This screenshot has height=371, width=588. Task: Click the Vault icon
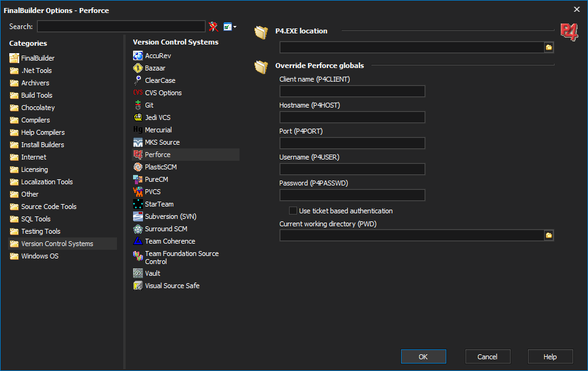[138, 273]
